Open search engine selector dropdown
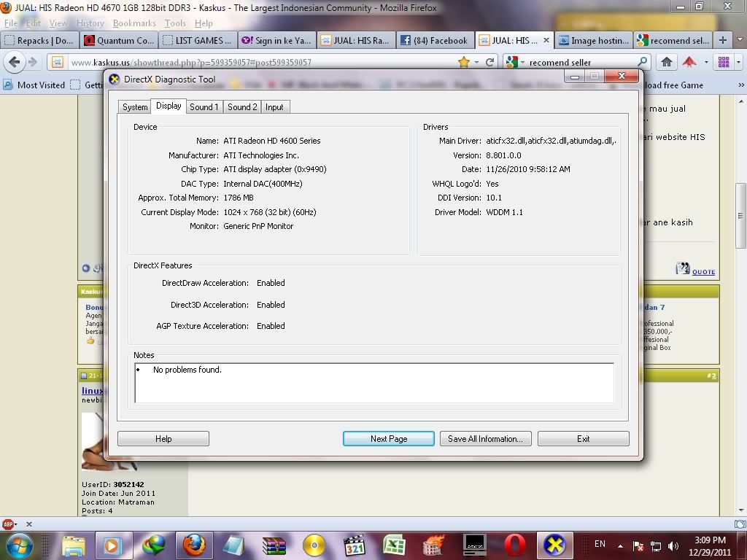 (514, 62)
